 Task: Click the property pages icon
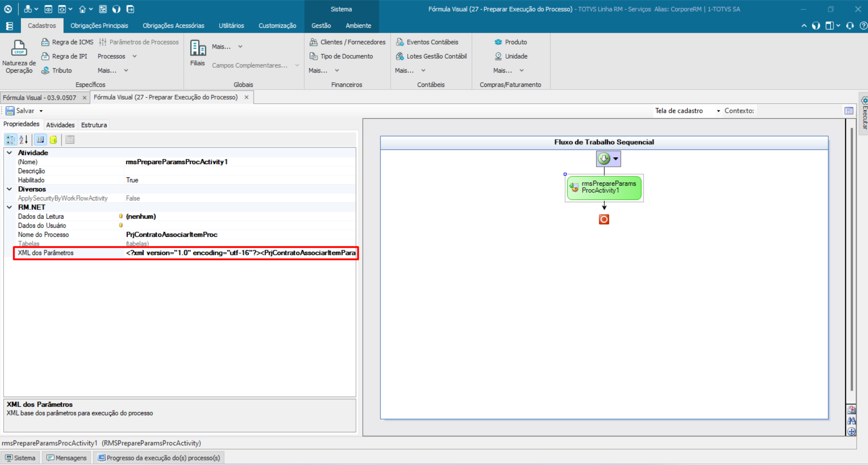(70, 140)
